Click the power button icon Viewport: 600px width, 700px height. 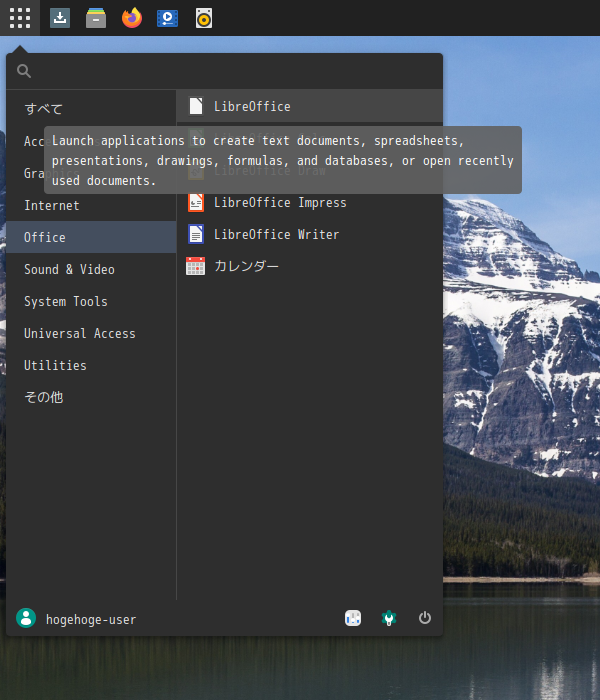click(425, 618)
